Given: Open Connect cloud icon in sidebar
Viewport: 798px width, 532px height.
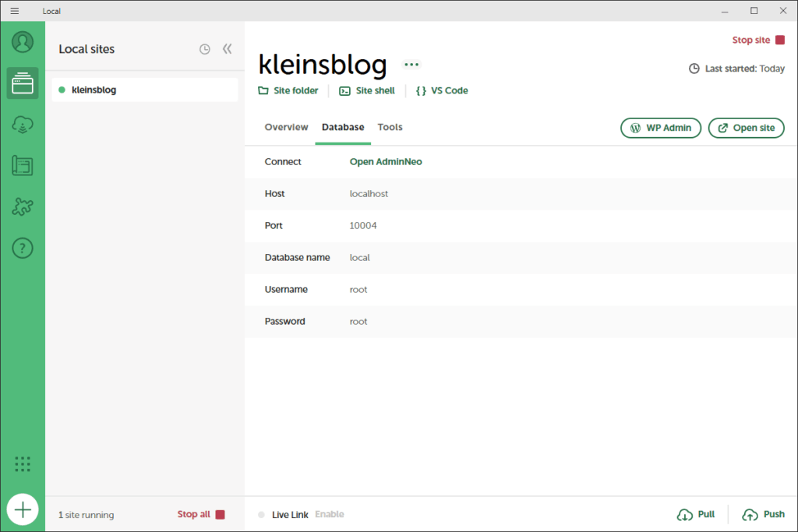Looking at the screenshot, I should pos(23,125).
